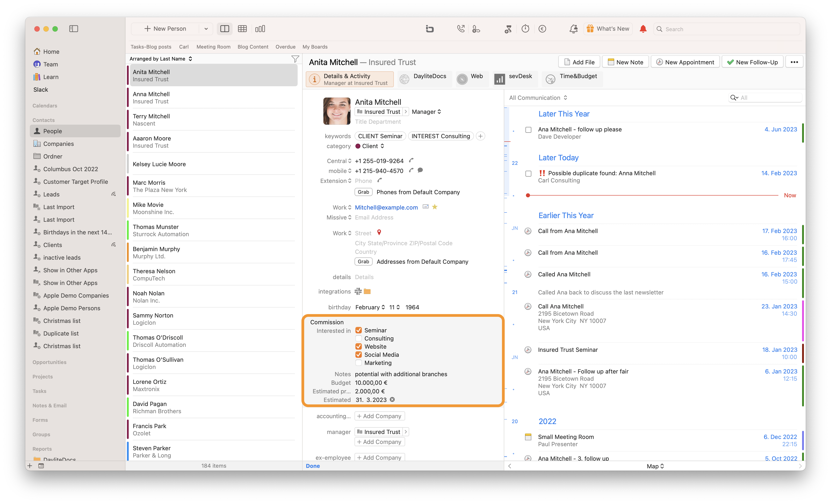
Task: Create a New Appointment
Action: tap(685, 62)
